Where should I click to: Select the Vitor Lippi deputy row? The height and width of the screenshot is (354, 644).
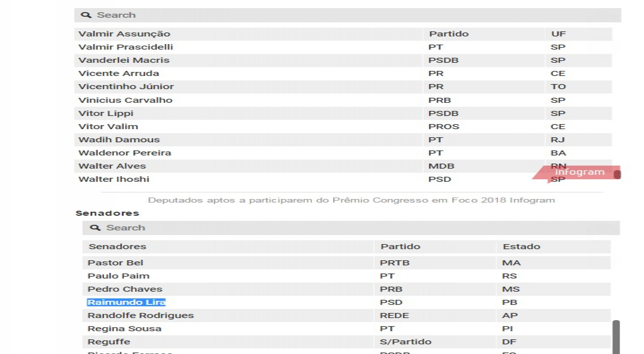(106, 113)
